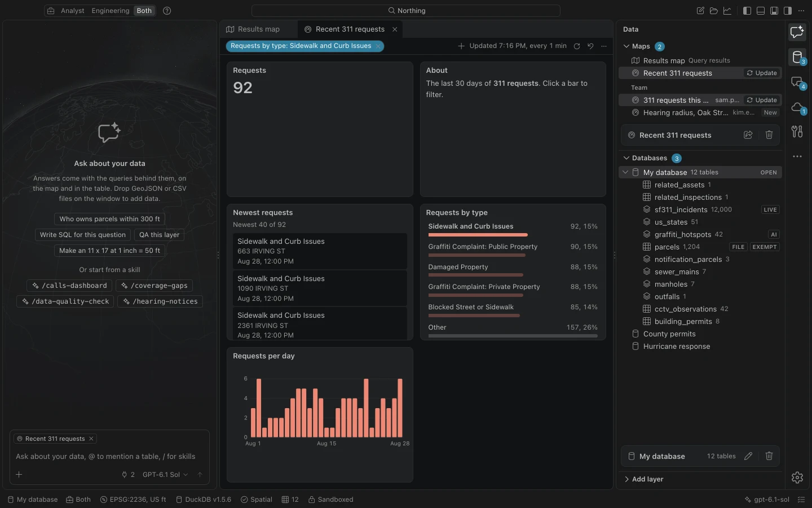This screenshot has width=812, height=508.
Task: Close the Recent 311 requests tab
Action: coord(395,29)
